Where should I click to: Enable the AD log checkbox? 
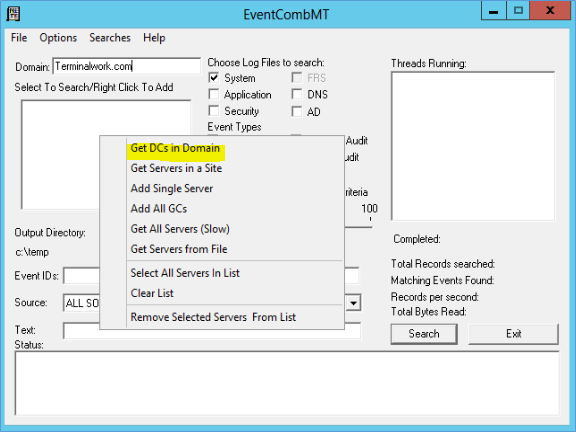296,111
